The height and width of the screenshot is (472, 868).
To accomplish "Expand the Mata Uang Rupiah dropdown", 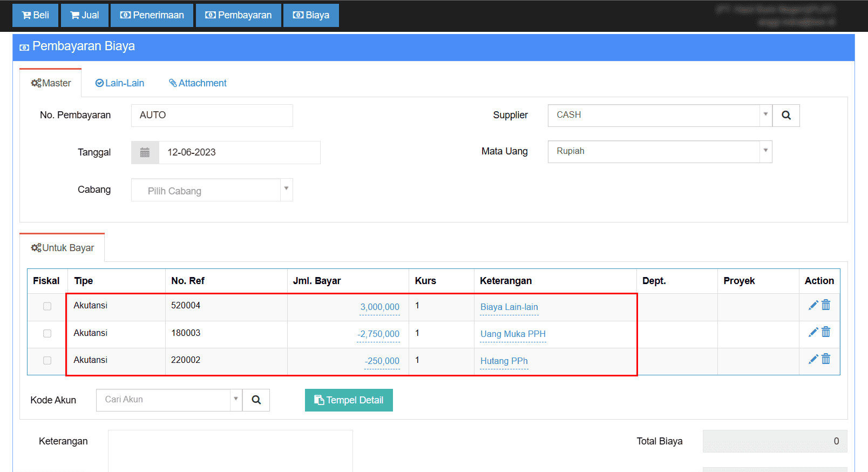I will 660,152.
